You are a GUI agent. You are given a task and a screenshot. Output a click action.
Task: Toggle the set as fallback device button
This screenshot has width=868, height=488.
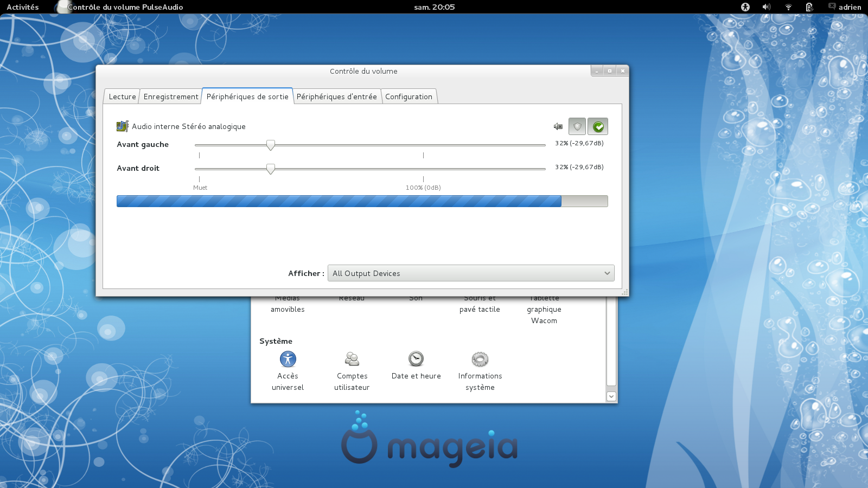pyautogui.click(x=598, y=126)
